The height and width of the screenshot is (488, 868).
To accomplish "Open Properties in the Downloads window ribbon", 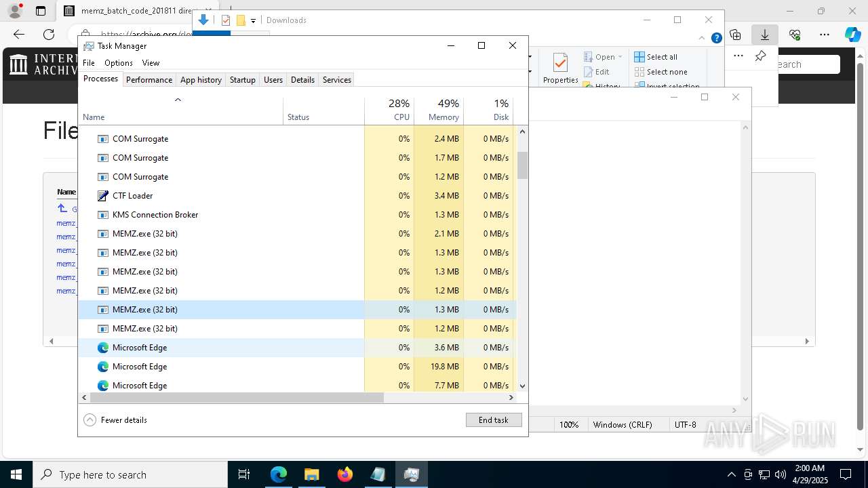I will pyautogui.click(x=560, y=69).
